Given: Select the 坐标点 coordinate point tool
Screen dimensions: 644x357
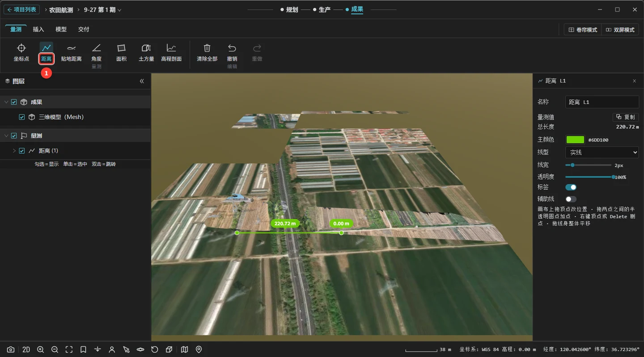Looking at the screenshot, I should [21, 53].
